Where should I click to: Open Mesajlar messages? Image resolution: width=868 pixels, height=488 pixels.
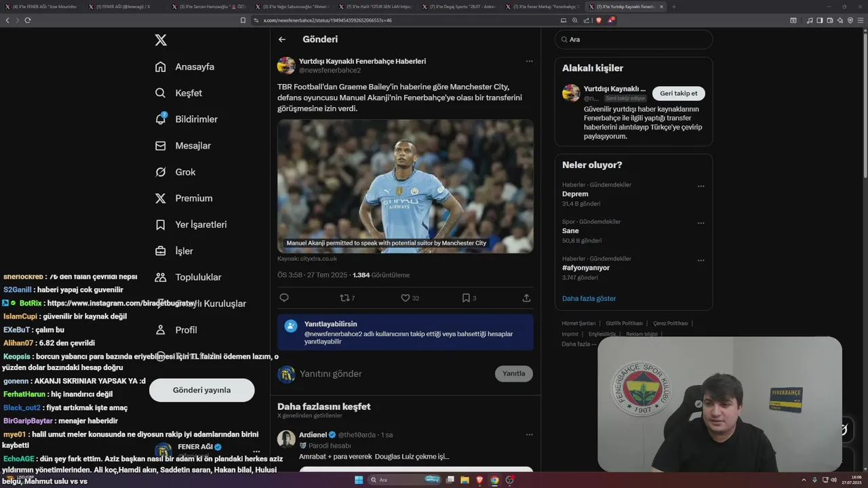[x=182, y=146]
